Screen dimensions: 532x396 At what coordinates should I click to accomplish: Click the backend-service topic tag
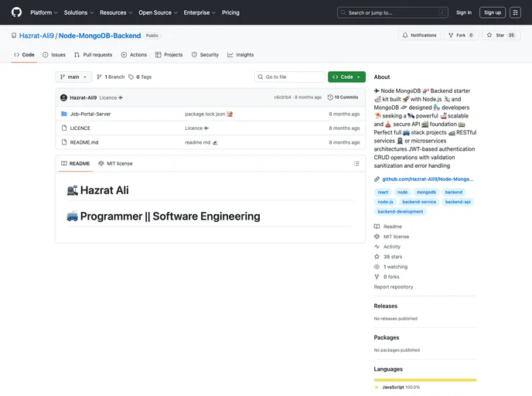coord(419,202)
